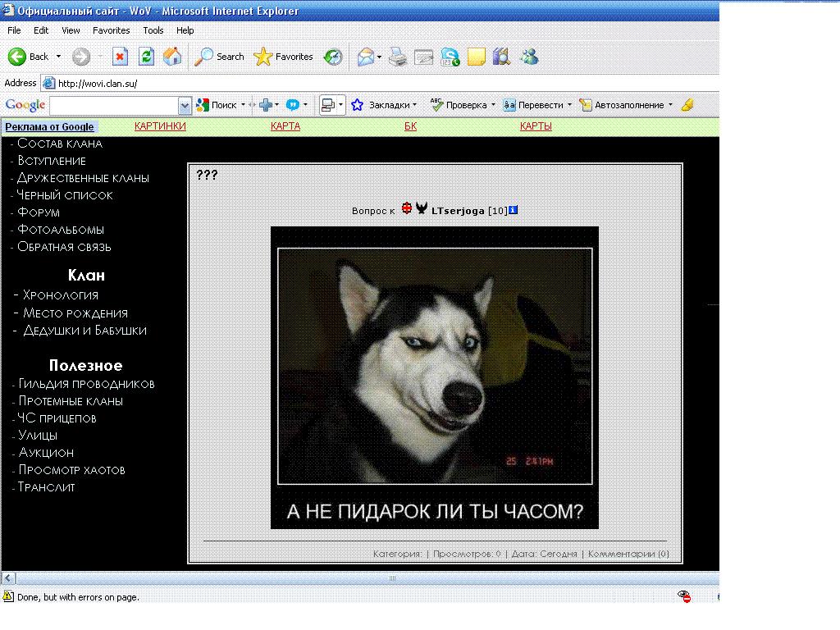
Task: Expand the Закладки dropdown arrow
Action: [x=414, y=105]
